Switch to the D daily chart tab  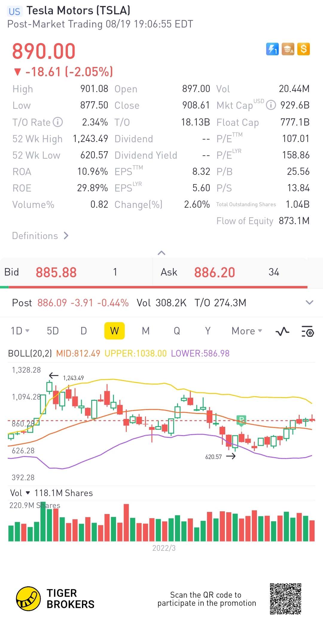(x=84, y=331)
